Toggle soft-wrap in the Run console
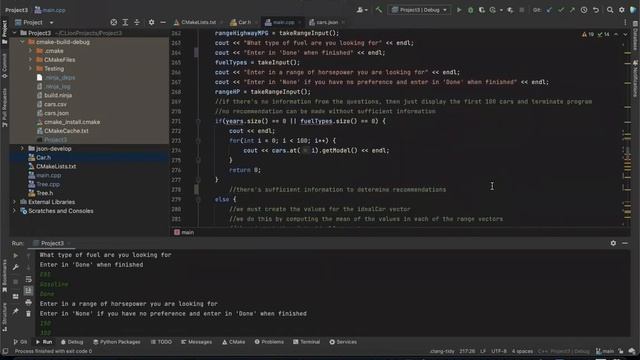The image size is (640, 360). (28, 279)
